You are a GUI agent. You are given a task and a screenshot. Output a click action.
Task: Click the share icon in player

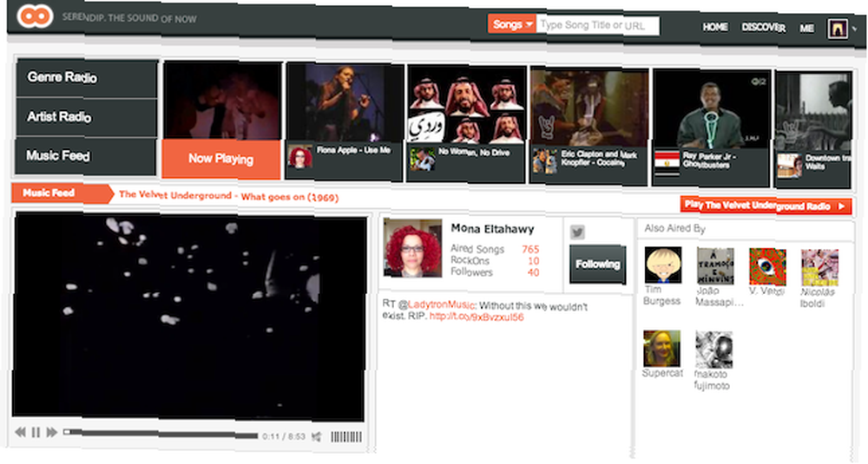coord(317,437)
